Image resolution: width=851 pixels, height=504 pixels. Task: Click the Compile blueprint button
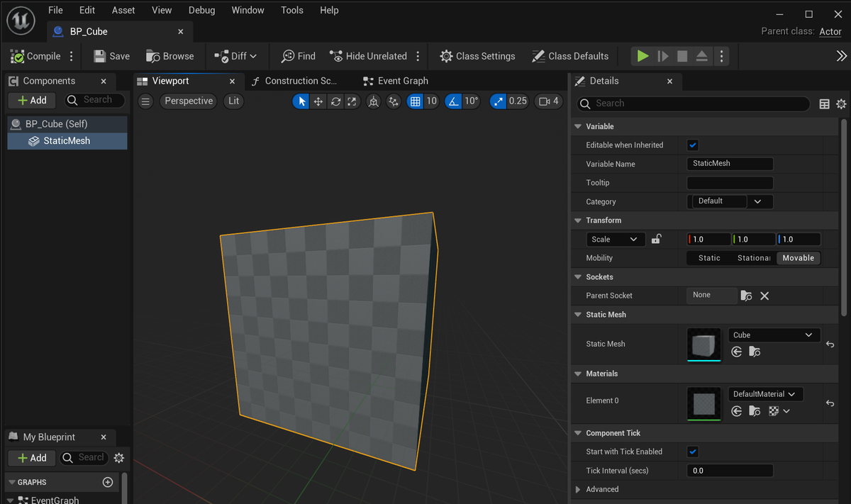tap(35, 56)
